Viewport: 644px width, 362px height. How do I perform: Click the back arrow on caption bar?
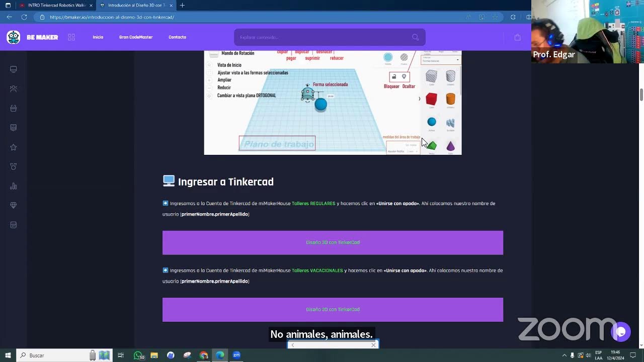click(292, 345)
